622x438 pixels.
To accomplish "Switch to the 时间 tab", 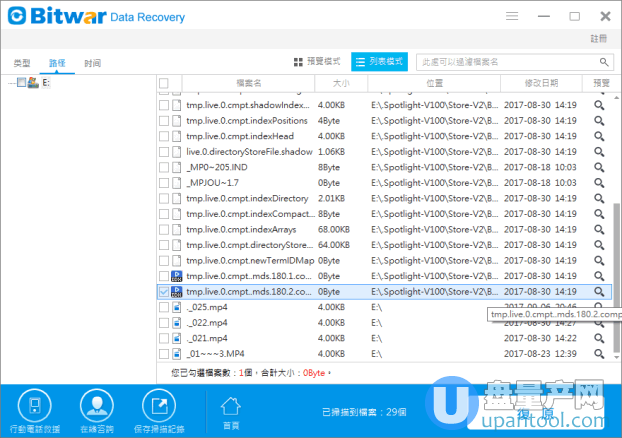I will (92, 63).
